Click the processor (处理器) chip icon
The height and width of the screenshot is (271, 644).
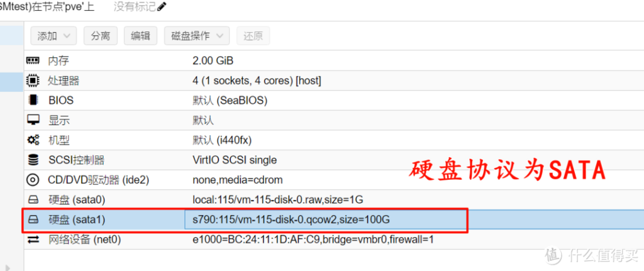point(33,80)
